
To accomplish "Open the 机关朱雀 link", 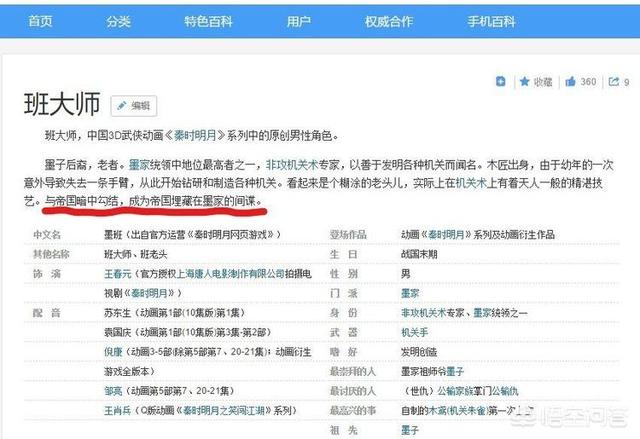I will (x=467, y=410).
